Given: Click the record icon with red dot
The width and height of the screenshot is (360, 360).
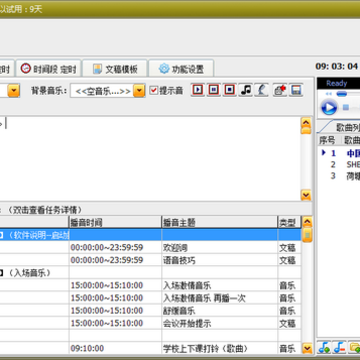Looking at the screenshot, I should click(280, 90).
